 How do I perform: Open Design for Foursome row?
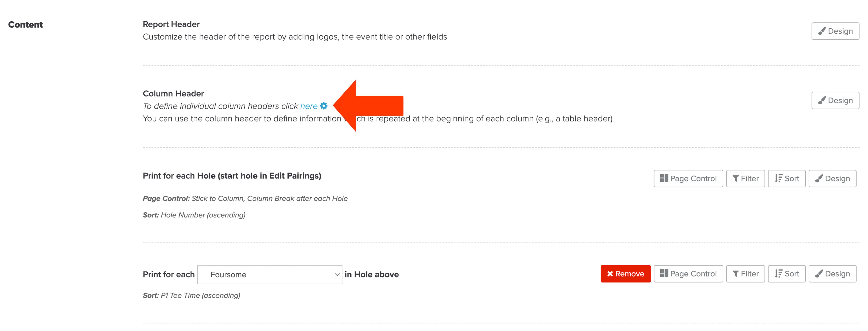pyautogui.click(x=832, y=274)
